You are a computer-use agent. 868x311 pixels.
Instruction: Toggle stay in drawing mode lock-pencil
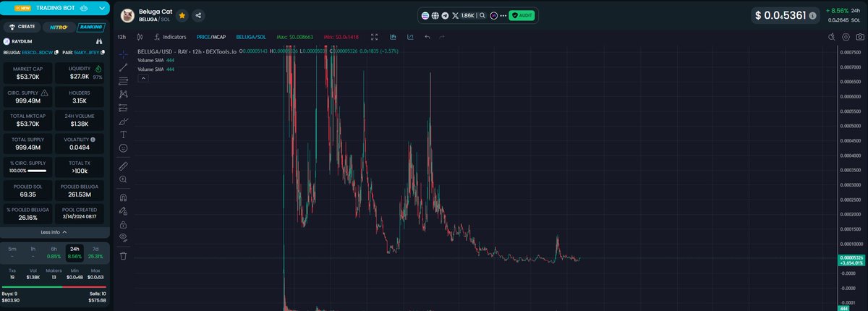pyautogui.click(x=123, y=211)
